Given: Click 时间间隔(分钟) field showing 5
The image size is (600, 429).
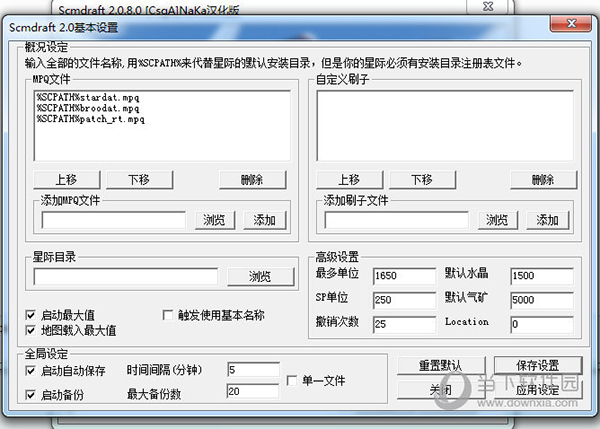Looking at the screenshot, I should [253, 370].
